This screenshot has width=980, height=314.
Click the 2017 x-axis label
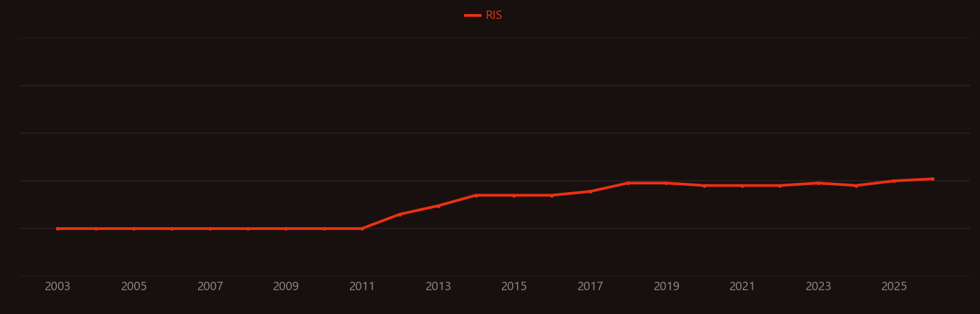tap(590, 287)
